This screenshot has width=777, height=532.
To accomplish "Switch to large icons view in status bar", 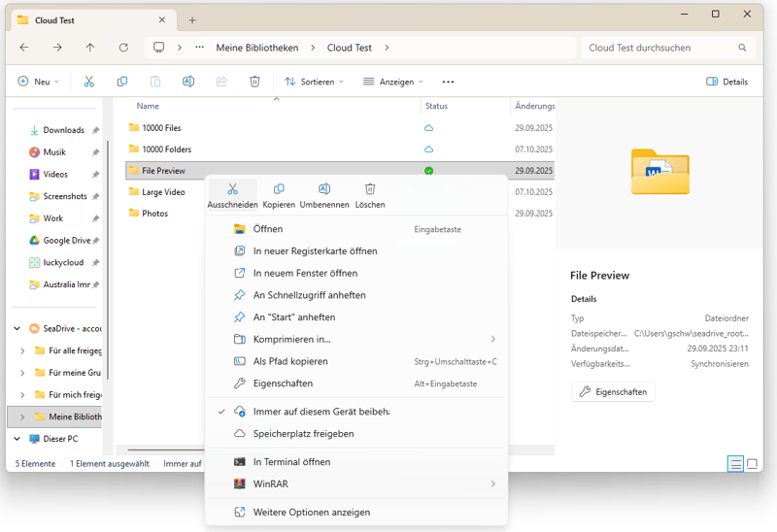I will point(752,464).
